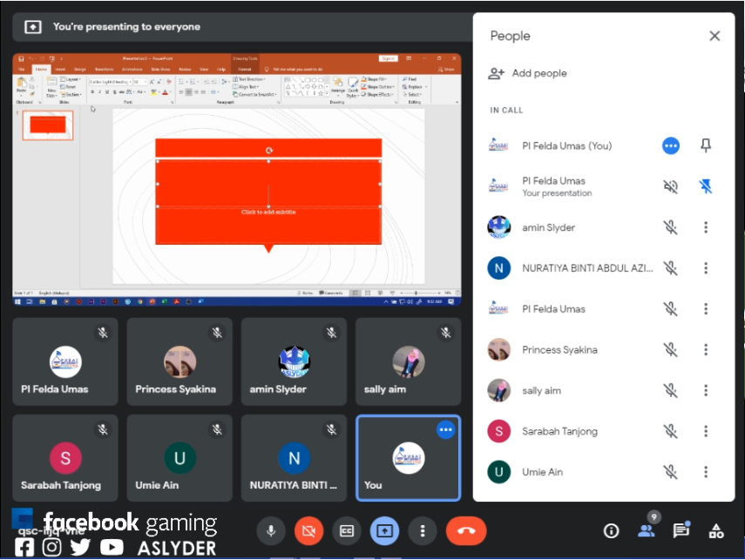Mute the presentation audio in the People list
The width and height of the screenshot is (745, 560).
click(670, 186)
